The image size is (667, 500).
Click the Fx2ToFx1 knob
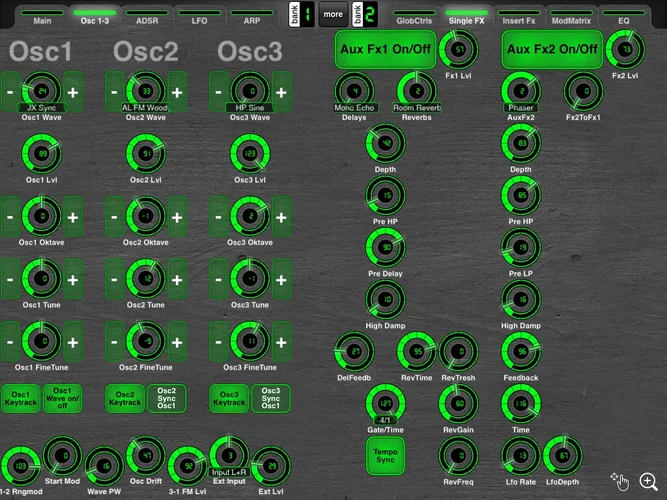tap(584, 91)
